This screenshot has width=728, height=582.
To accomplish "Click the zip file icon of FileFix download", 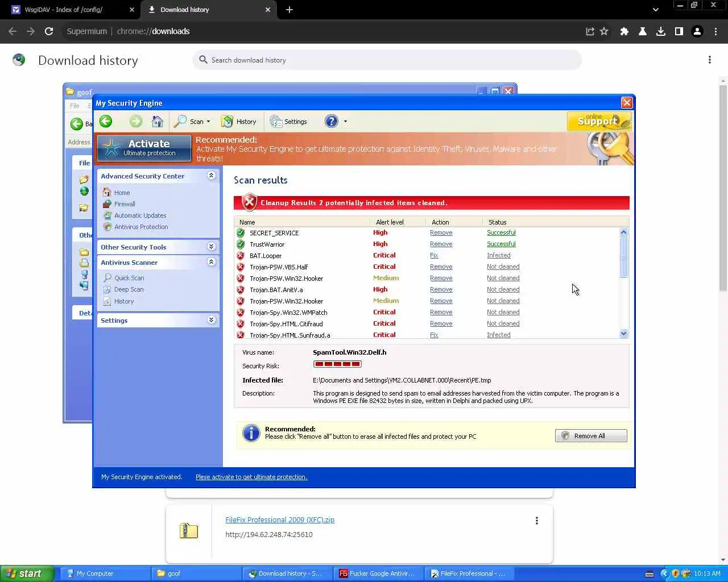I will (189, 531).
